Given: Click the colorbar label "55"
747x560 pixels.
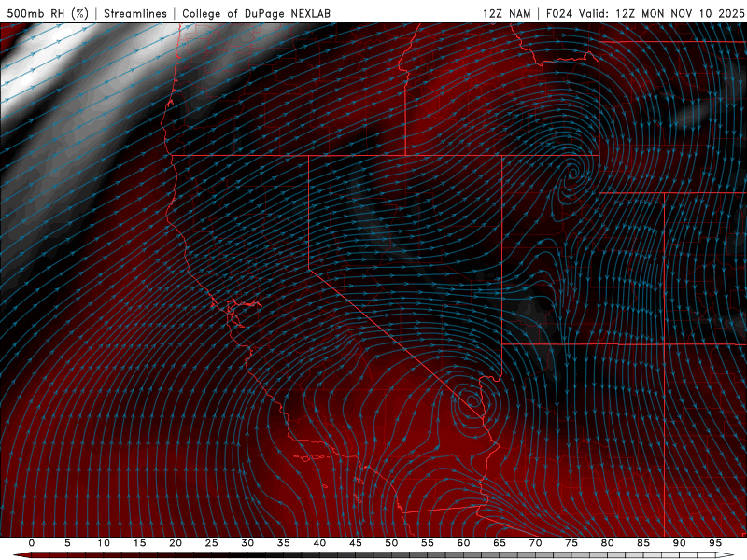Looking at the screenshot, I should pyautogui.click(x=428, y=543).
